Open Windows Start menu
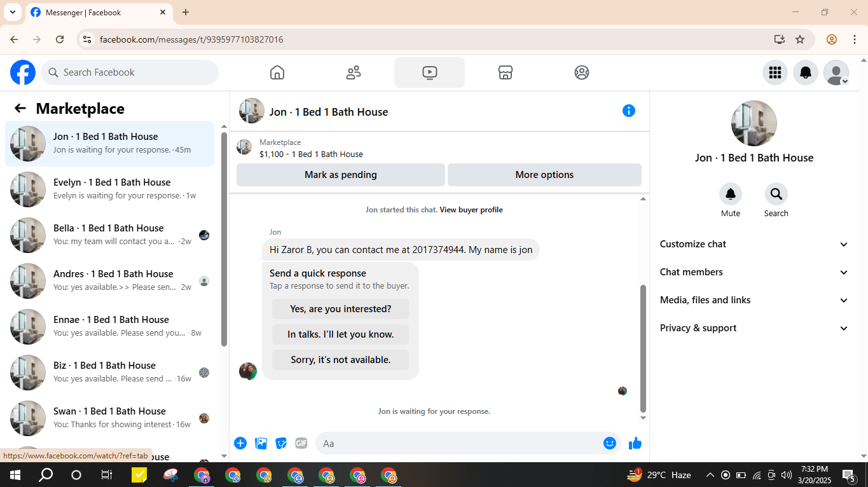The image size is (868, 487). 15,474
